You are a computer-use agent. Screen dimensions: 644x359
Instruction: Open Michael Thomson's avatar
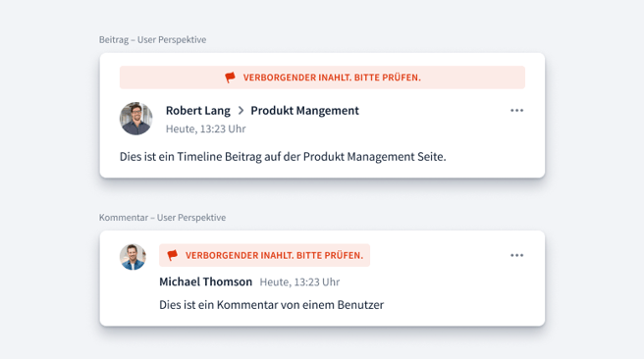pyautogui.click(x=133, y=257)
